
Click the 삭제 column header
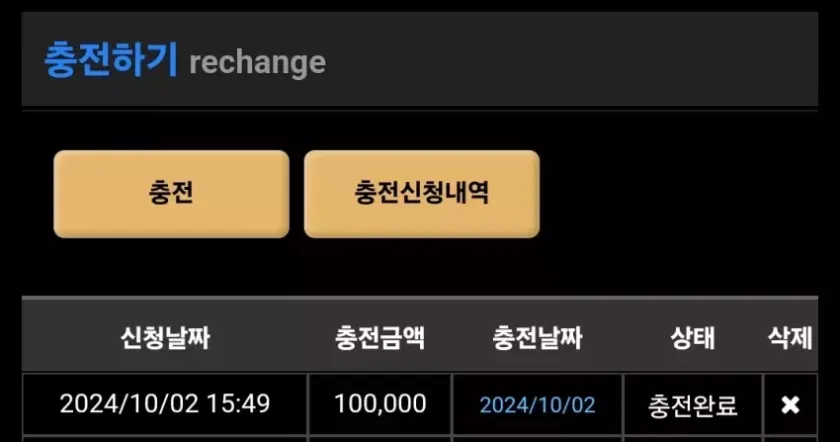coord(790,338)
